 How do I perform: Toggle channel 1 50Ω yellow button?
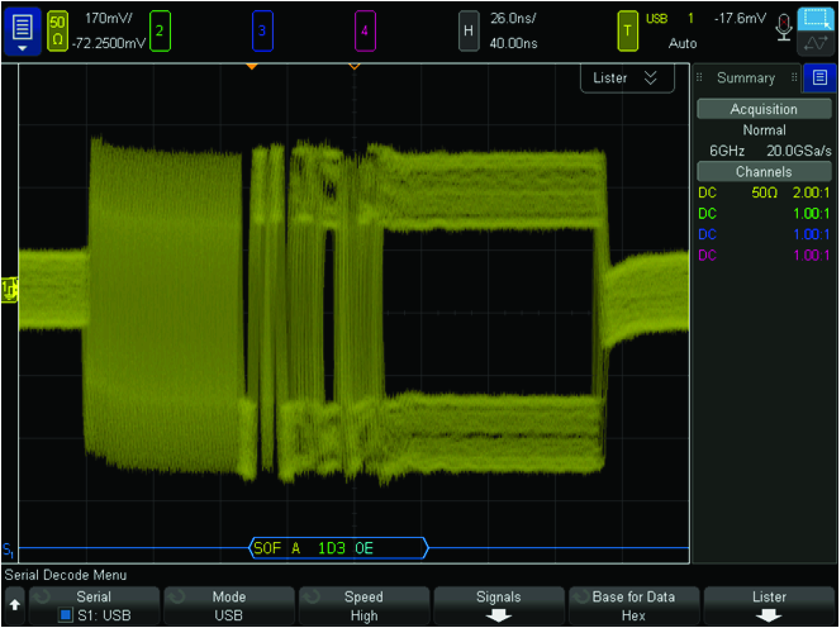point(57,31)
